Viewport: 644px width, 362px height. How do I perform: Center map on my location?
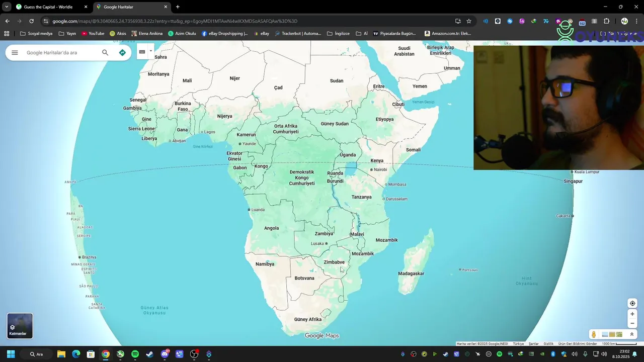[x=632, y=303]
